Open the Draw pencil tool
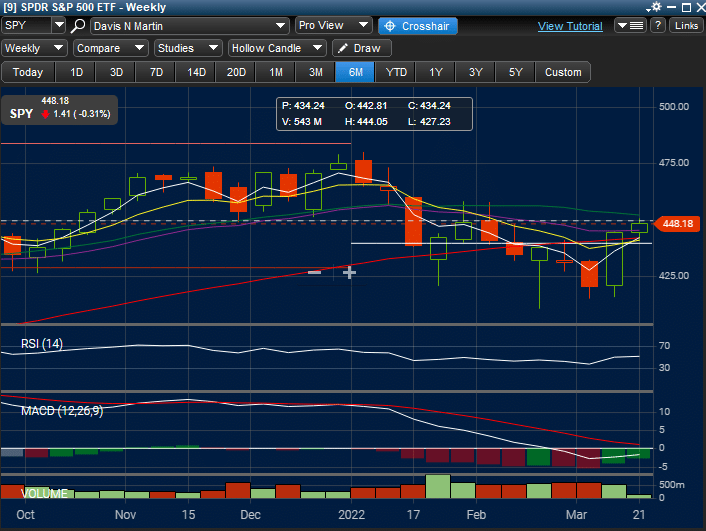The width and height of the screenshot is (706, 531). [x=362, y=48]
